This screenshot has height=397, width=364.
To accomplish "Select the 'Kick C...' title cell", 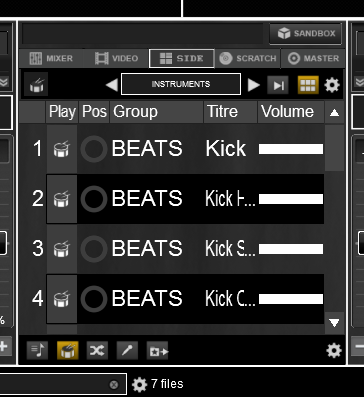I will pyautogui.click(x=230, y=299).
